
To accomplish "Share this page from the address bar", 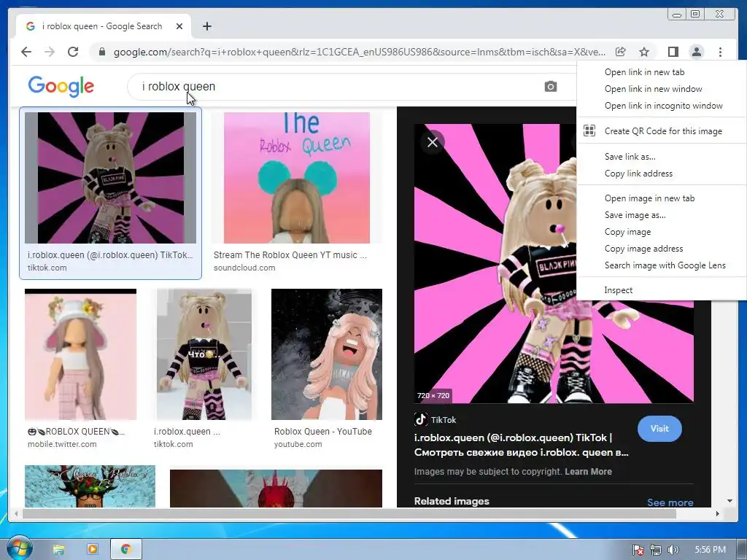I will click(620, 52).
